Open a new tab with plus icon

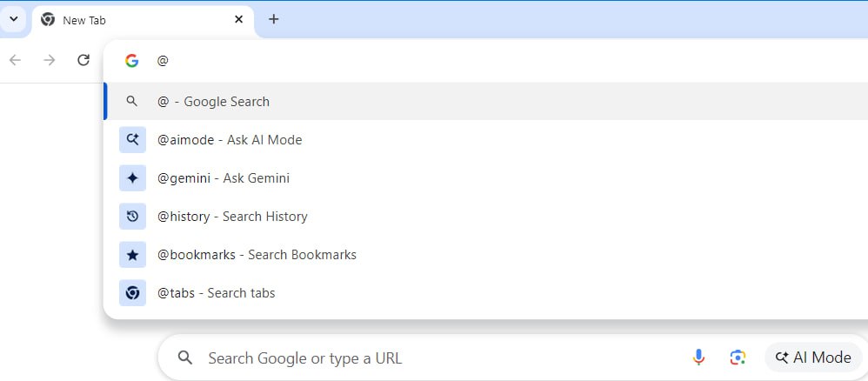273,19
